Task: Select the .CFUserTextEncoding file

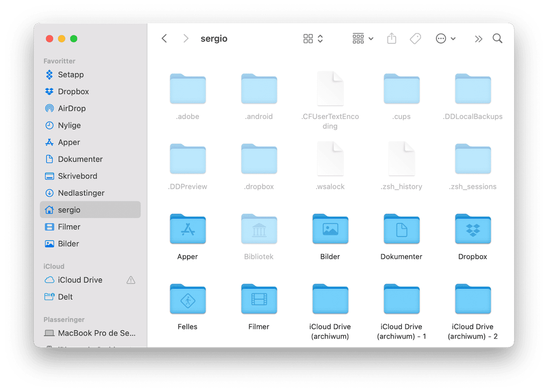Action: [x=330, y=88]
